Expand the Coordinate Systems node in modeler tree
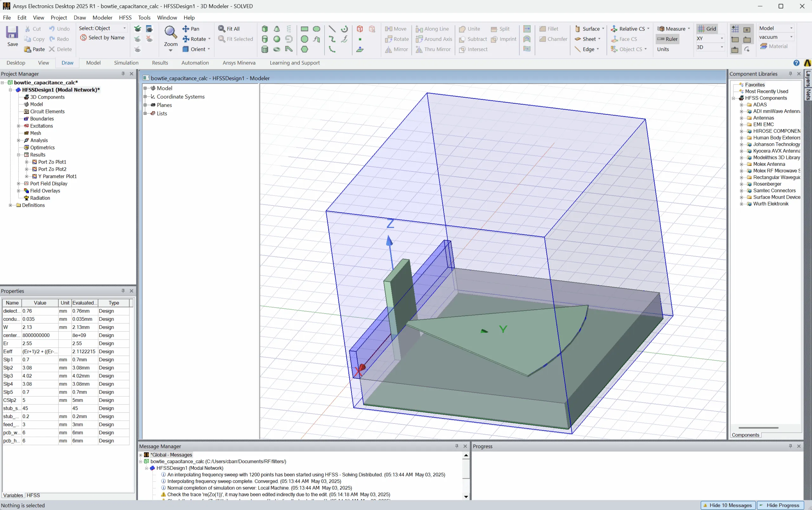This screenshot has height=510, width=812. point(145,97)
